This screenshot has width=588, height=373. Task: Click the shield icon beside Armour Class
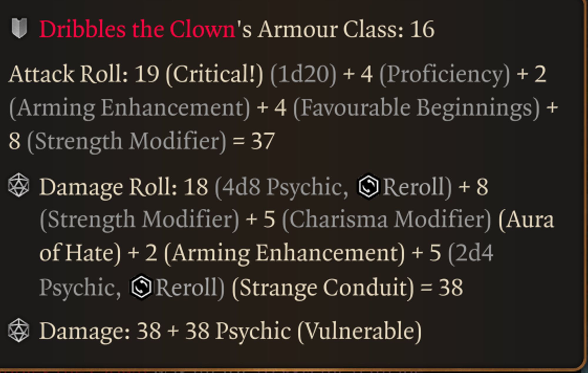coord(19,29)
